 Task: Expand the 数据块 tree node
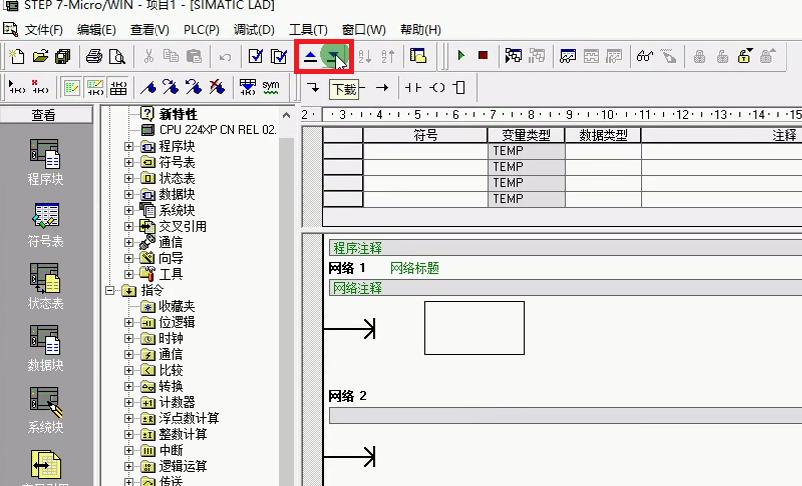[129, 194]
